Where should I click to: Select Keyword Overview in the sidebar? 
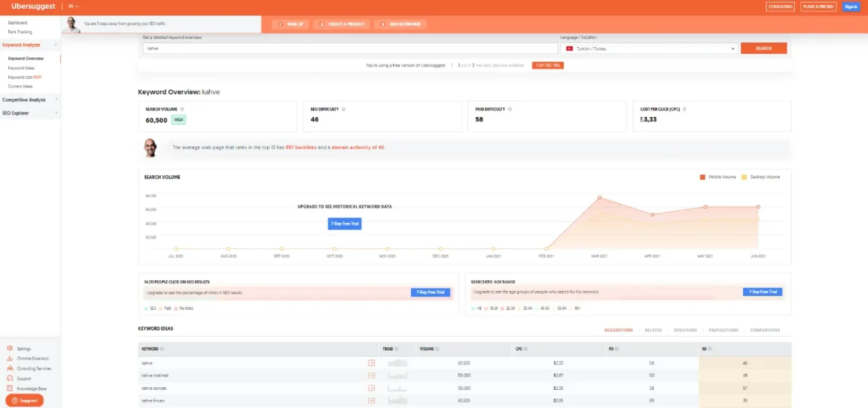[x=26, y=59]
